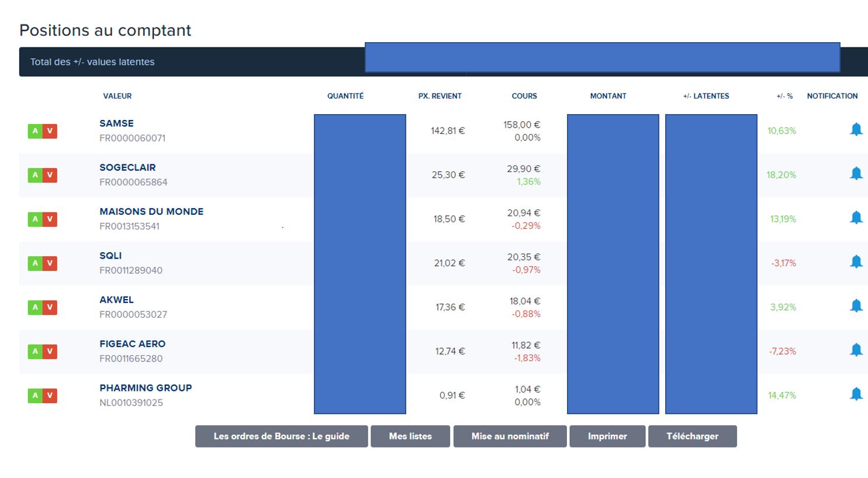Image resolution: width=868 pixels, height=478 pixels.
Task: Sort by PX. REVIENT column header
Action: pyautogui.click(x=440, y=96)
